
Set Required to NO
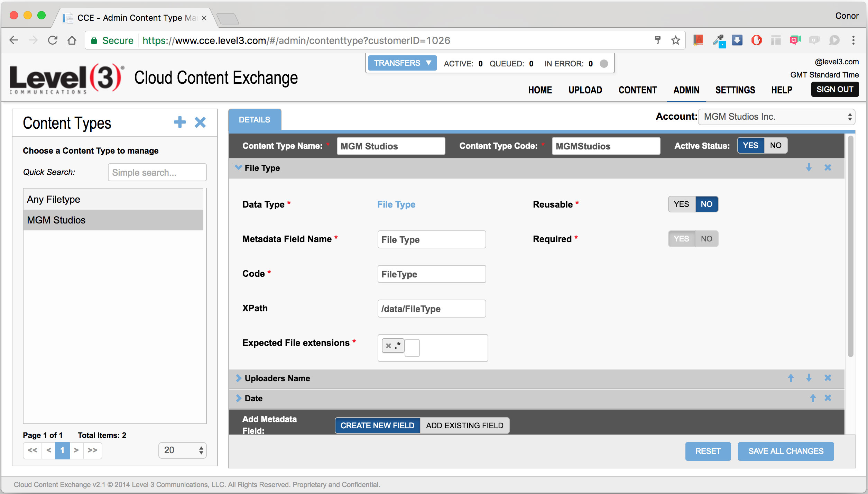[707, 239]
